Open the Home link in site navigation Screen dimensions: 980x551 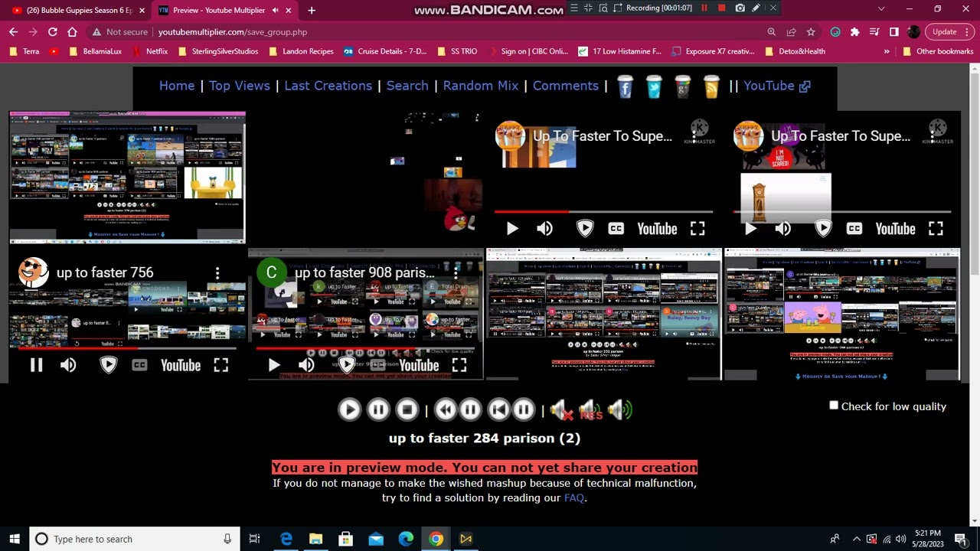tap(177, 86)
